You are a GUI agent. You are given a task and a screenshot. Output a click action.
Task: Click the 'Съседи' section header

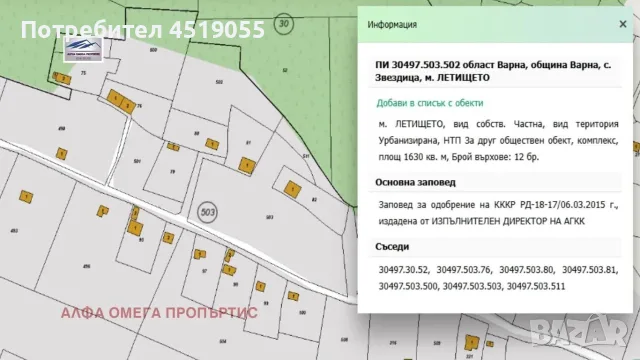point(392,247)
